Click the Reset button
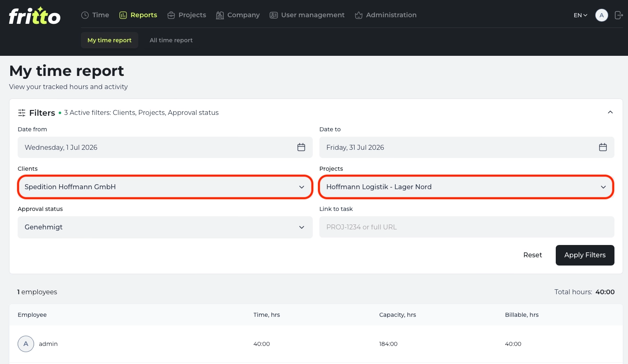This screenshot has height=364, width=628. [533, 255]
